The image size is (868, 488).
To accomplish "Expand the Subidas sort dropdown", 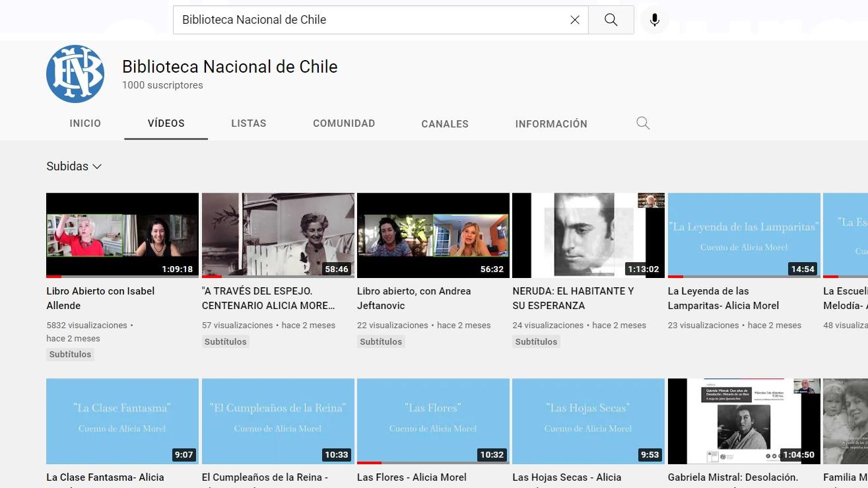I will pos(74,166).
